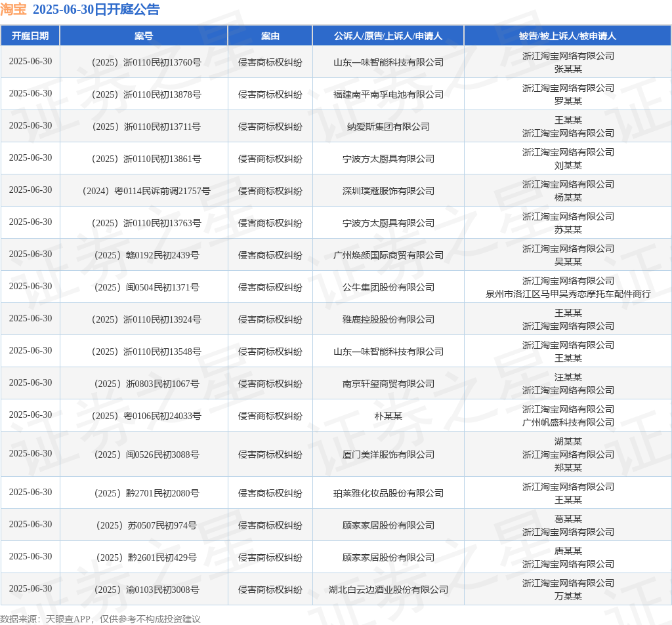The width and height of the screenshot is (672, 625).
Task: Click plaintiff 纳爱斯集团有限公司
Action: click(x=388, y=127)
